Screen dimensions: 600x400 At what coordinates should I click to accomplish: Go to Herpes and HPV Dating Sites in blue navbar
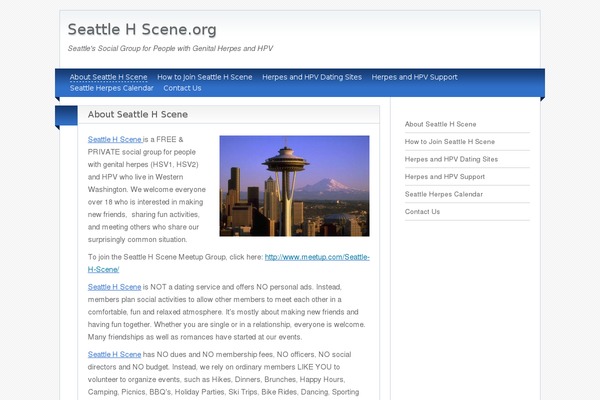(x=312, y=77)
